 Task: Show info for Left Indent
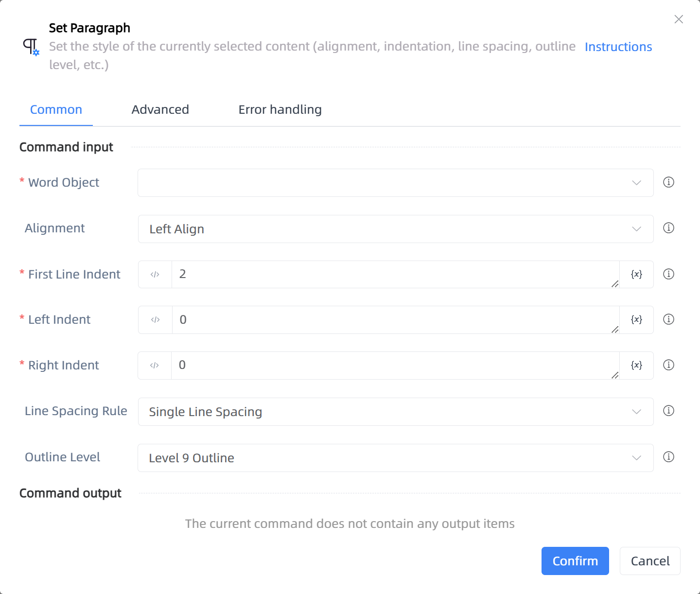669,319
